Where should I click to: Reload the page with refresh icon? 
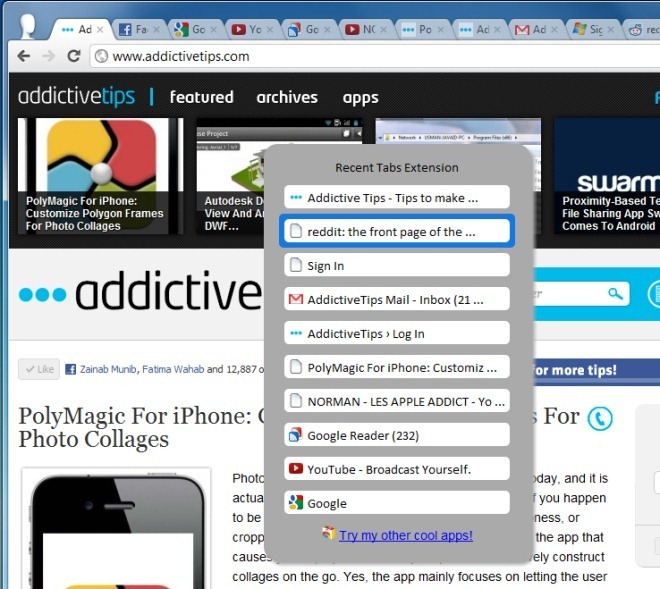click(74, 56)
